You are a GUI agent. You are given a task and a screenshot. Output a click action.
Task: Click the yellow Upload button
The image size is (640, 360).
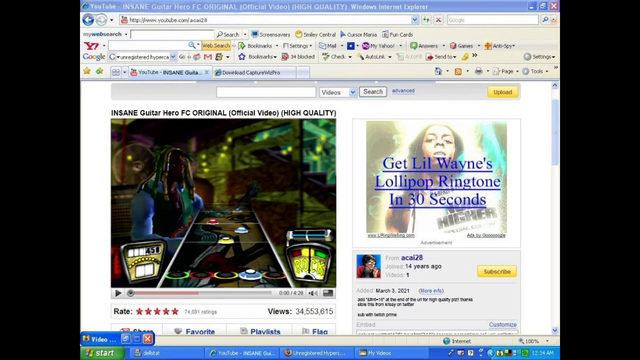(x=502, y=92)
